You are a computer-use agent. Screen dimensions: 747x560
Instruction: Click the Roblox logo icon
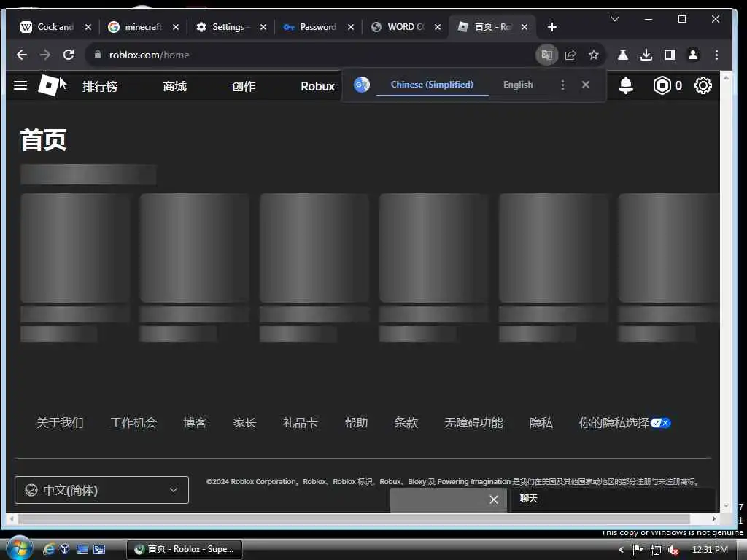[48, 86]
